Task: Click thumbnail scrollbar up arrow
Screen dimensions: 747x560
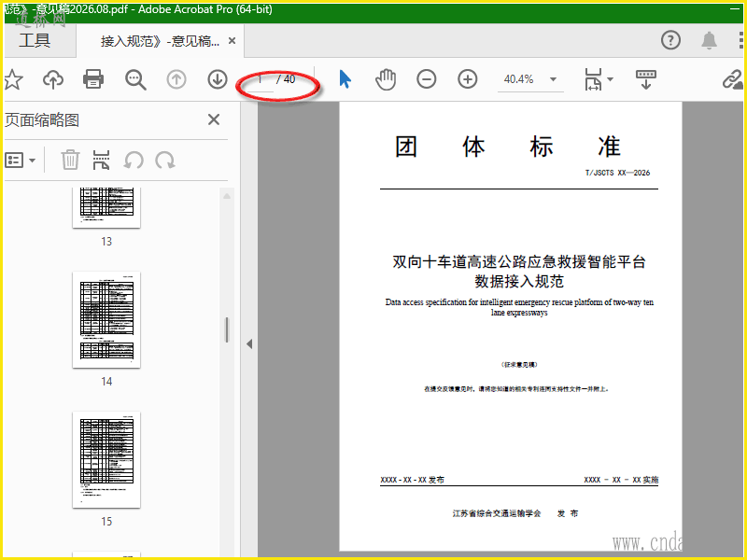Action: pos(227,196)
